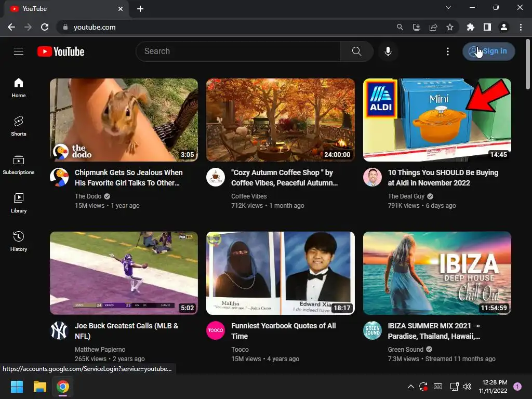This screenshot has height=399, width=532.
Task: Open the Windows Start menu
Action: coord(17,387)
